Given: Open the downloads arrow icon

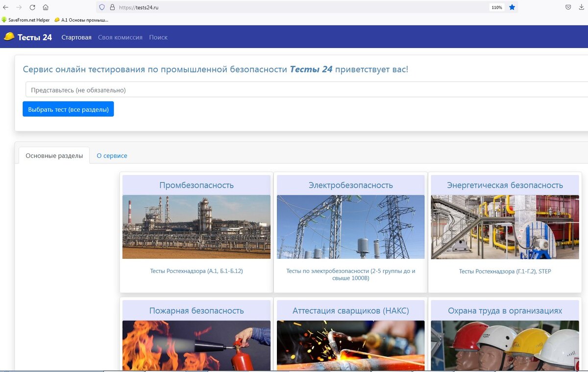Looking at the screenshot, I should [582, 7].
